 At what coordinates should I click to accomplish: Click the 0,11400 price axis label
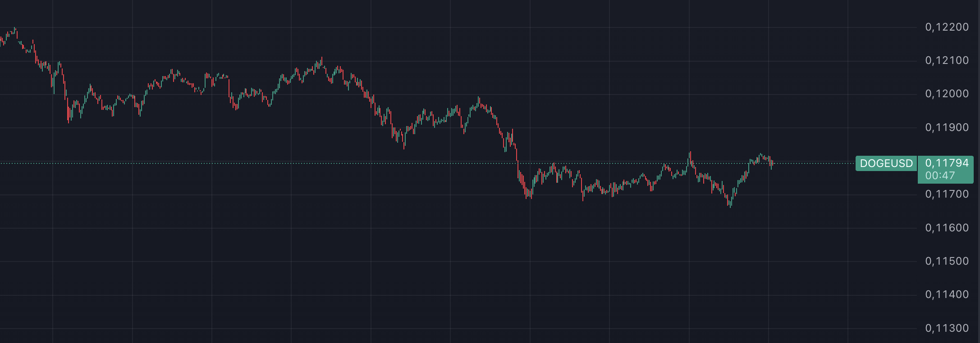[x=947, y=294]
